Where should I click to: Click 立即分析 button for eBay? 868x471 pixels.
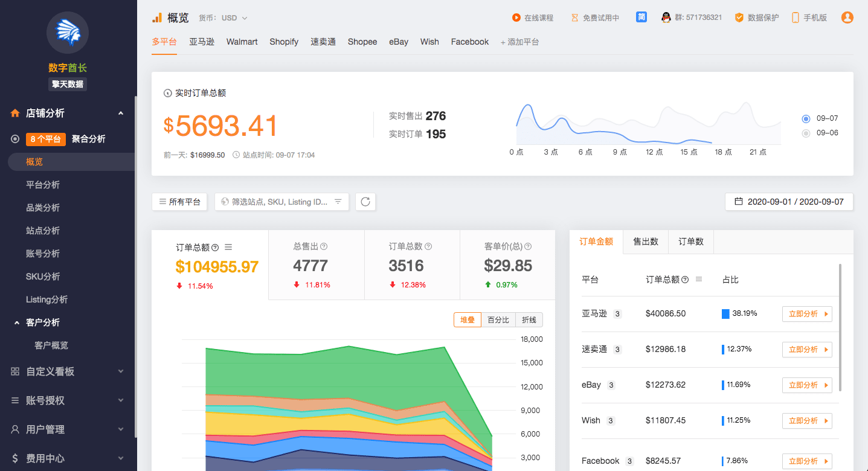(807, 385)
